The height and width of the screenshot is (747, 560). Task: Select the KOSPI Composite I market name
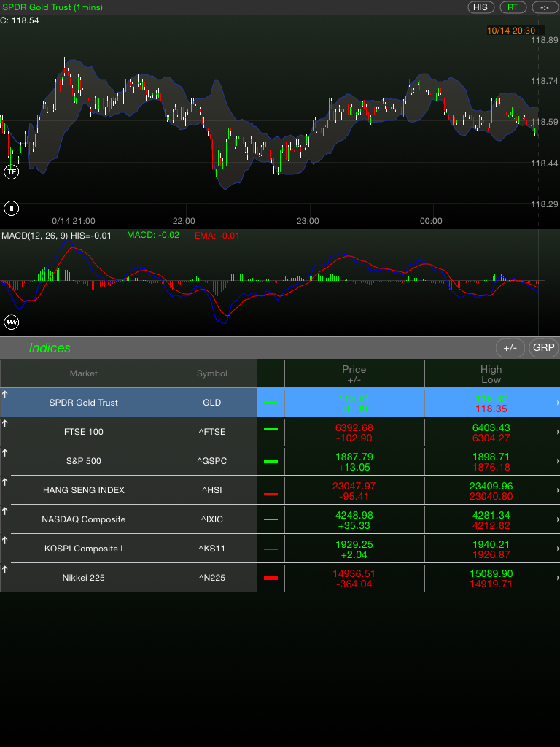(x=83, y=549)
